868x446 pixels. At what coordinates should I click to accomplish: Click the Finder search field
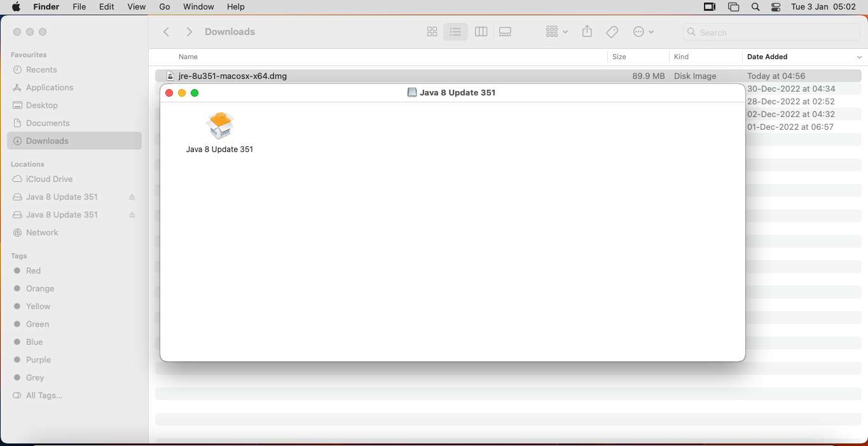773,32
